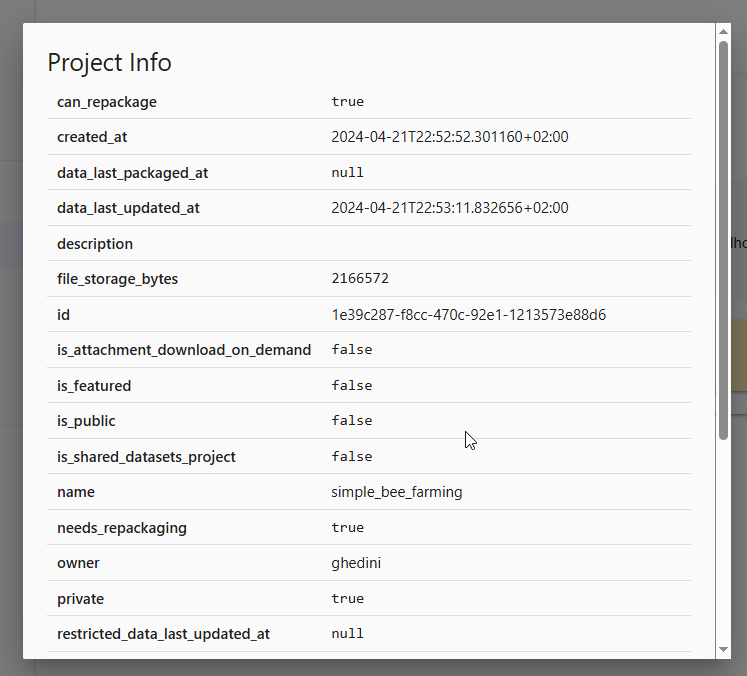Select the data_last_updated_at label
The width and height of the screenshot is (747, 676).
tap(128, 208)
